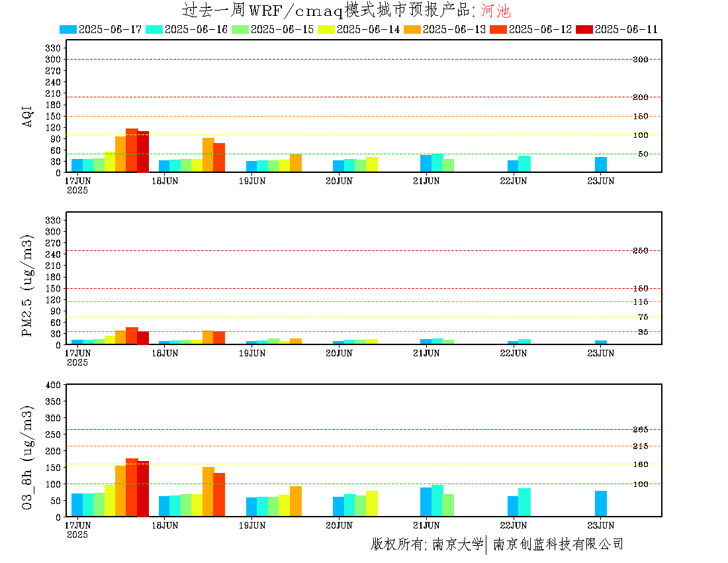Click the 2025-06-13 orange legend swatch

412,29
